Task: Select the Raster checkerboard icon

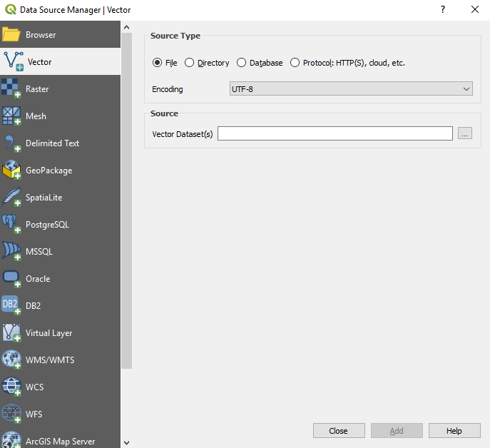Action: point(11,88)
